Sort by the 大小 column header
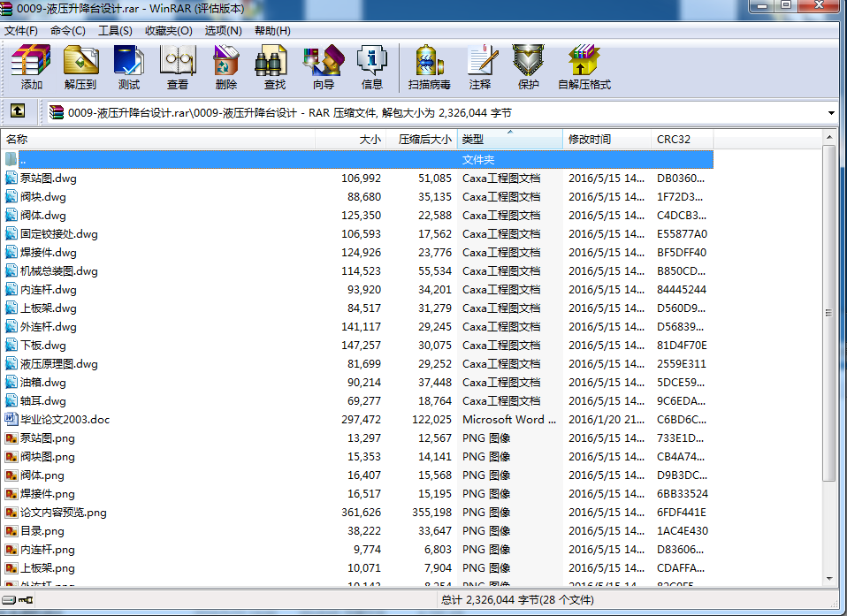Image resolution: width=847 pixels, height=616 pixels. tap(350, 140)
